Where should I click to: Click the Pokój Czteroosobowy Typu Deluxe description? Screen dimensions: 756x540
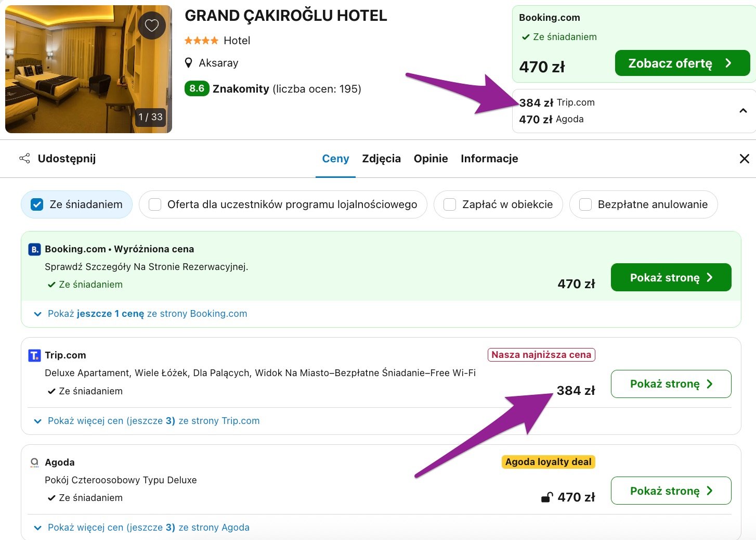point(121,480)
